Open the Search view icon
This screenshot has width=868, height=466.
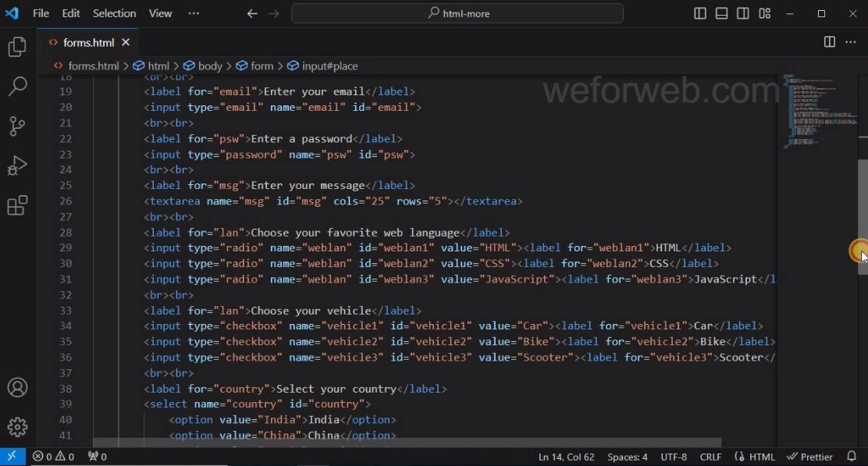coord(17,86)
